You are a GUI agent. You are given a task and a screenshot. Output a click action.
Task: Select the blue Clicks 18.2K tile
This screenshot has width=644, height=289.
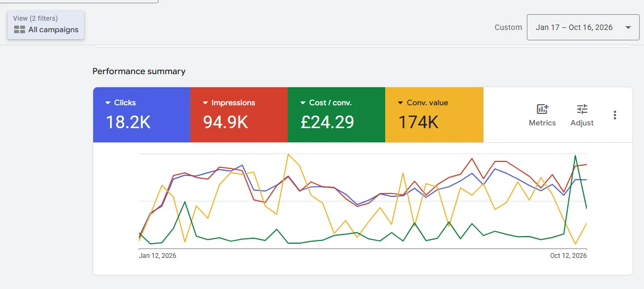point(142,115)
